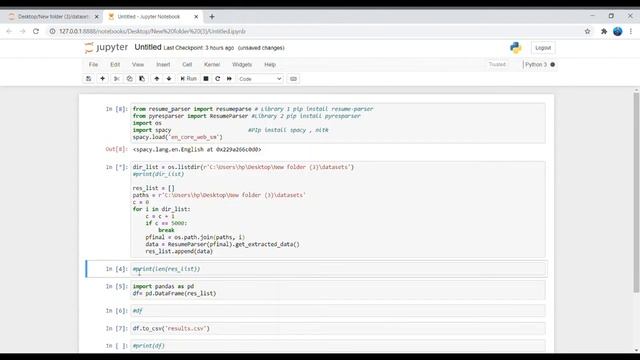Open the Insert menu
640x360 pixels.
(x=163, y=64)
